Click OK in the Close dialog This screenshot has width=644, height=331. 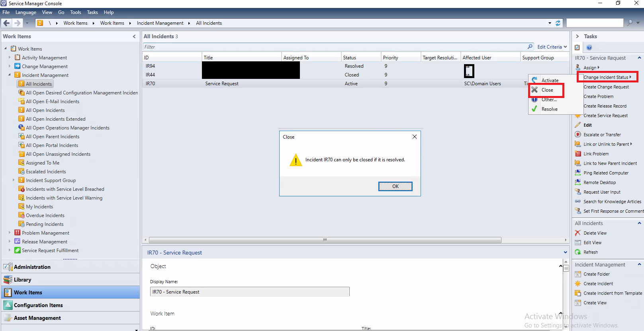pos(395,186)
